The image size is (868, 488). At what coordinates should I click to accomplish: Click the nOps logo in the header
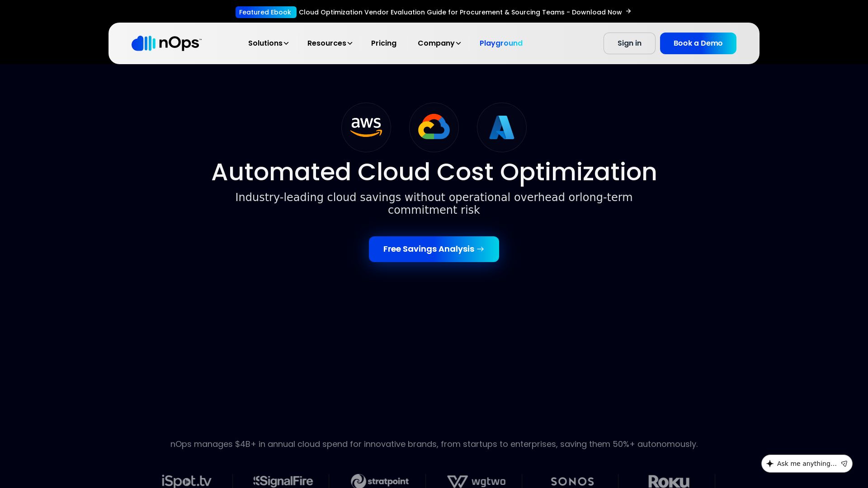166,43
